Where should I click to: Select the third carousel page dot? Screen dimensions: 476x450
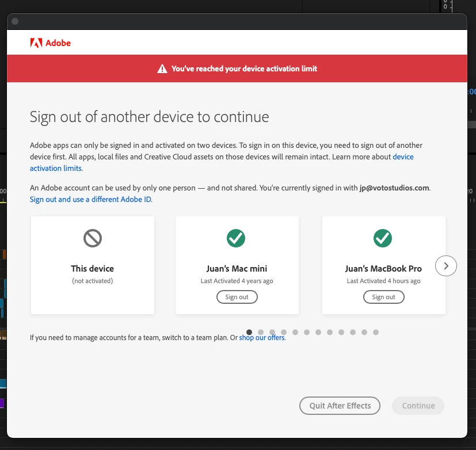(272, 332)
